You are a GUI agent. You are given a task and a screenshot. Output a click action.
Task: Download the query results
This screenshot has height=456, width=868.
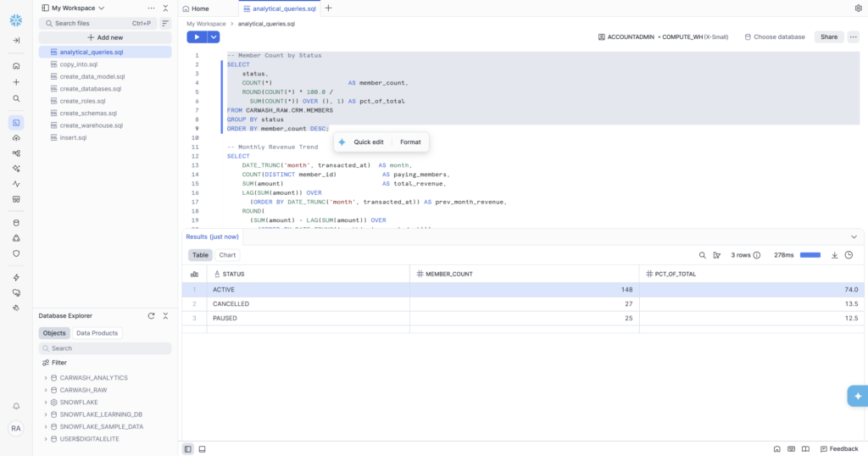point(834,255)
